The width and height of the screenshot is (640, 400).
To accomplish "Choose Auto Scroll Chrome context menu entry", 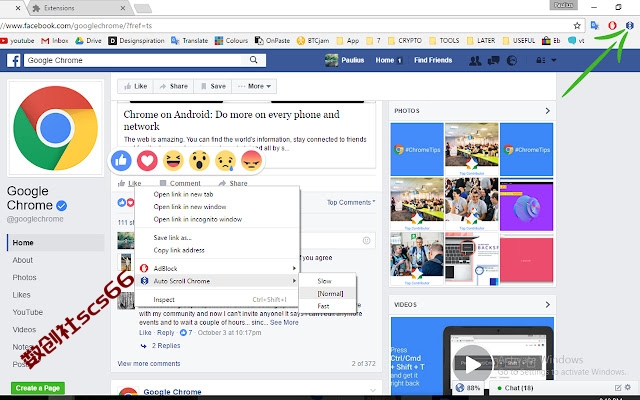I will click(217, 281).
